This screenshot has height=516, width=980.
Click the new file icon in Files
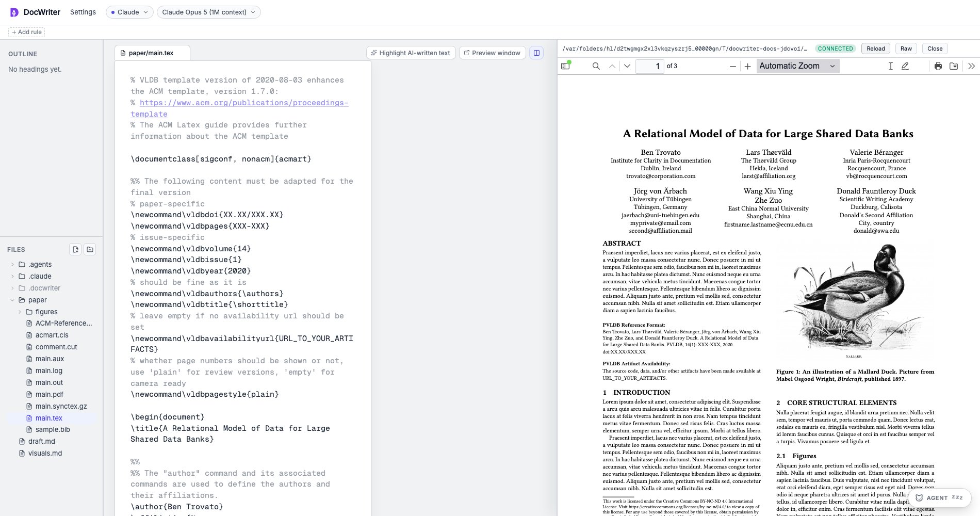click(x=75, y=249)
